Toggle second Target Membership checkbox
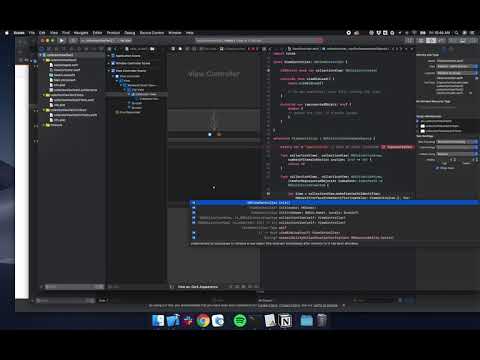Viewport: 480px width, 360px height. (418, 126)
